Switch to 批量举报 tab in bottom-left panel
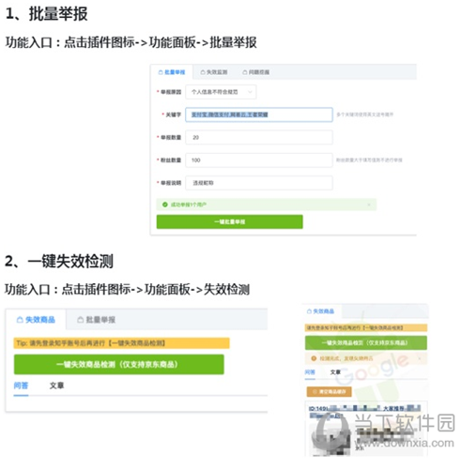The image size is (476, 469). click(97, 320)
